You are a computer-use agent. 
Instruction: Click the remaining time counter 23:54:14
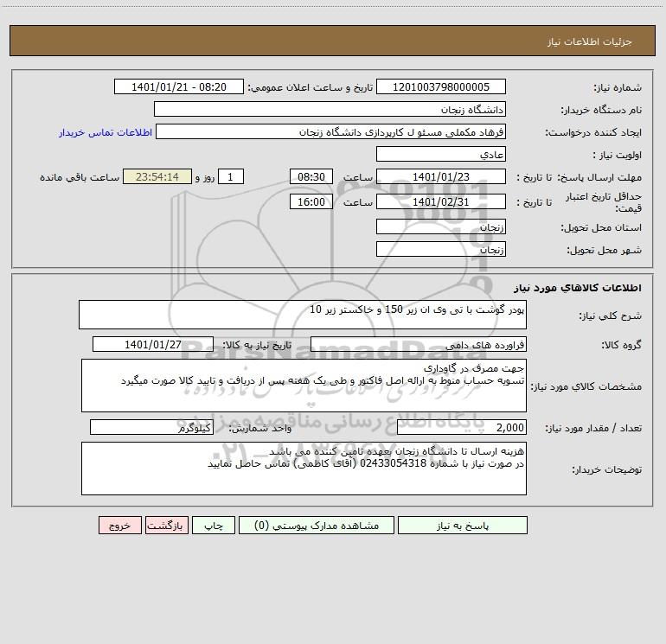157,177
